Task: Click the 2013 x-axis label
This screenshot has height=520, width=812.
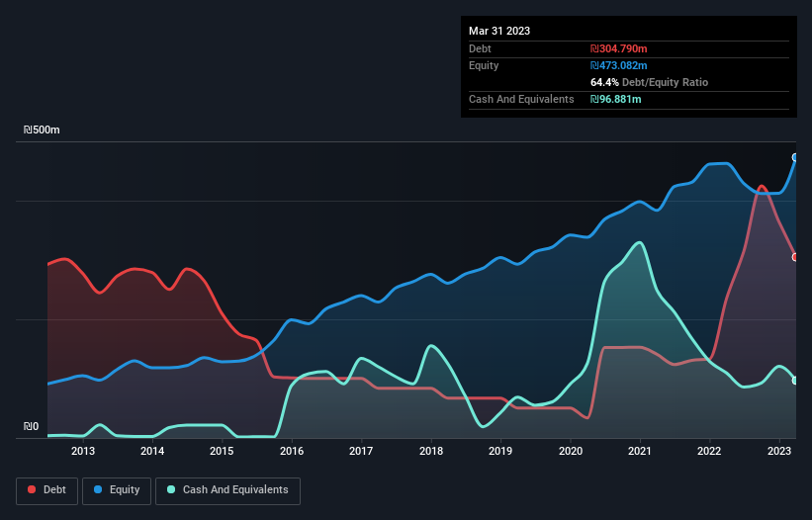Action: 83,451
